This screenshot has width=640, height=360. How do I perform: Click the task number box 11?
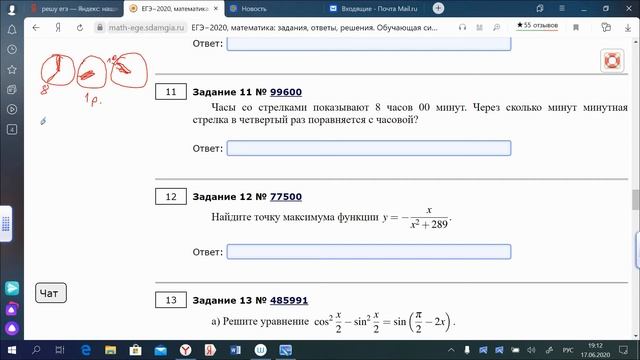171,92
